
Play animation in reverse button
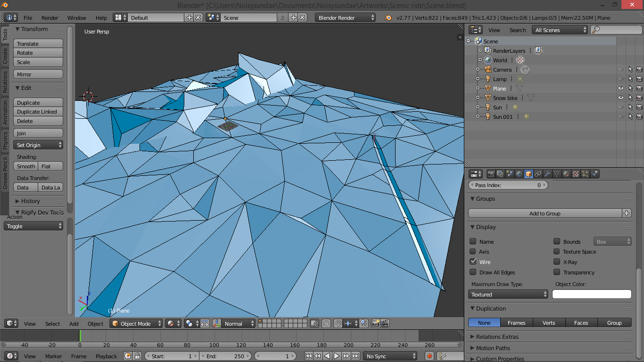[x=327, y=356]
